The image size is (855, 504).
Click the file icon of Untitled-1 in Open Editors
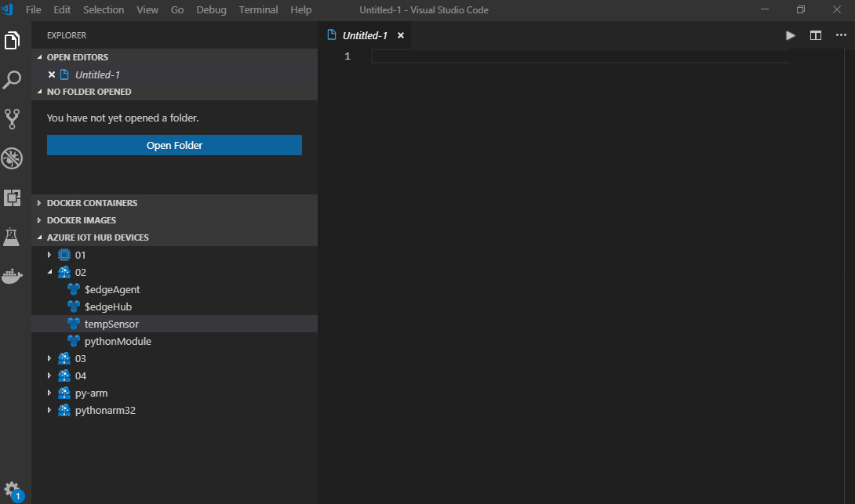[64, 74]
